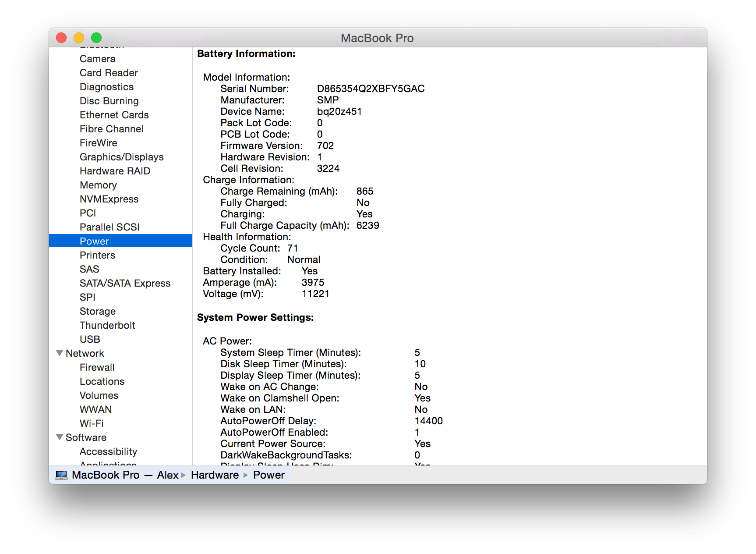The image size is (756, 554).
Task: Click Alex in the breadcrumb path
Action: 167,475
